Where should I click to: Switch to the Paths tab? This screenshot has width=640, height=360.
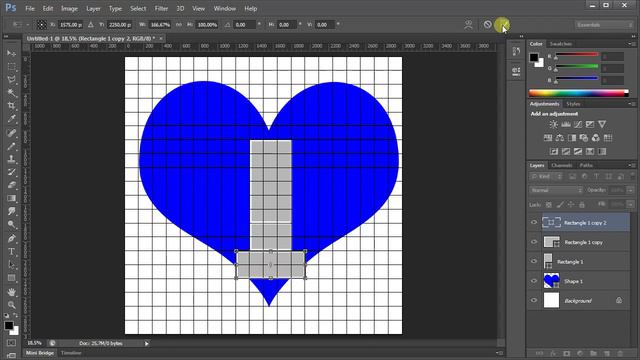tap(586, 165)
